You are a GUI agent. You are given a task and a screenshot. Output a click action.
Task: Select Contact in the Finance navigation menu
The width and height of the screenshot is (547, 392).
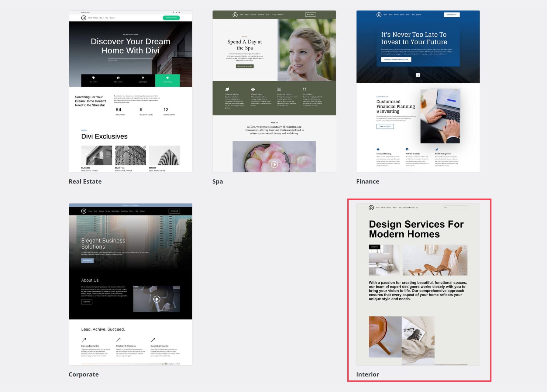coord(418,15)
